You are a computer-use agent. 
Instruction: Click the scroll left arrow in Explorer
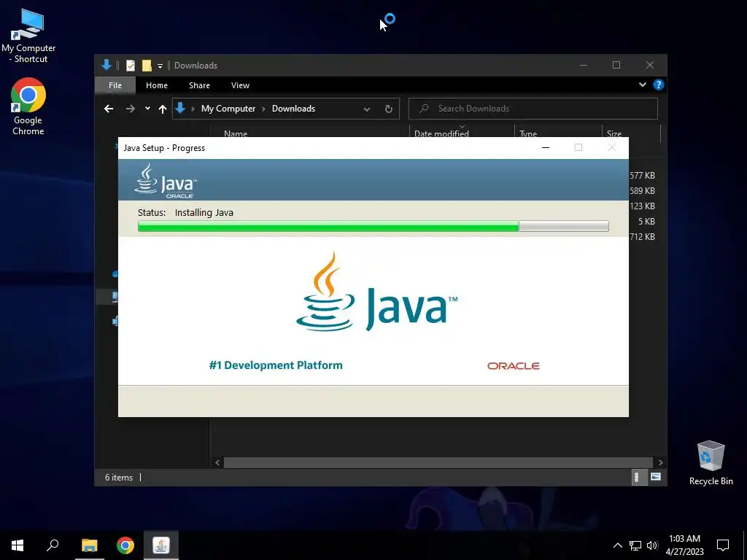point(217,462)
